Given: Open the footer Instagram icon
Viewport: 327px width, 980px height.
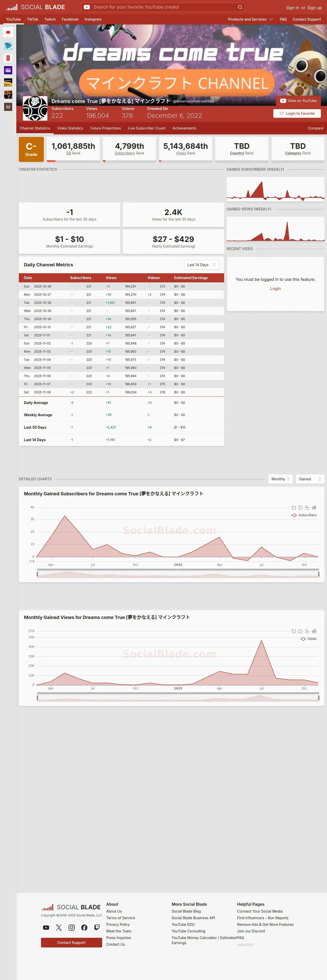Looking at the screenshot, I should 72,928.
